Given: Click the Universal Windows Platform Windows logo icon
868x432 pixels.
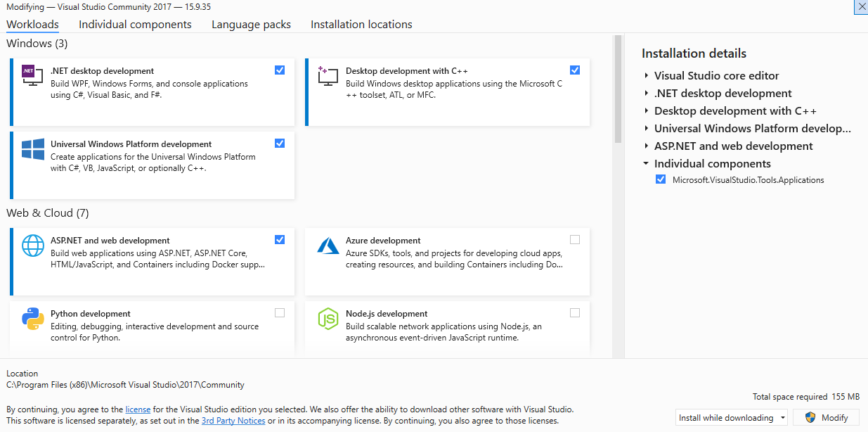Looking at the screenshot, I should tap(33, 150).
